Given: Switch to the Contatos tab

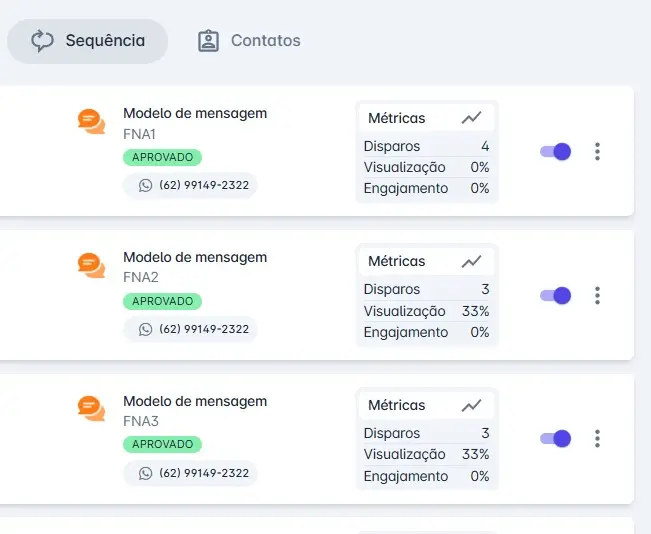Looking at the screenshot, I should (x=249, y=41).
